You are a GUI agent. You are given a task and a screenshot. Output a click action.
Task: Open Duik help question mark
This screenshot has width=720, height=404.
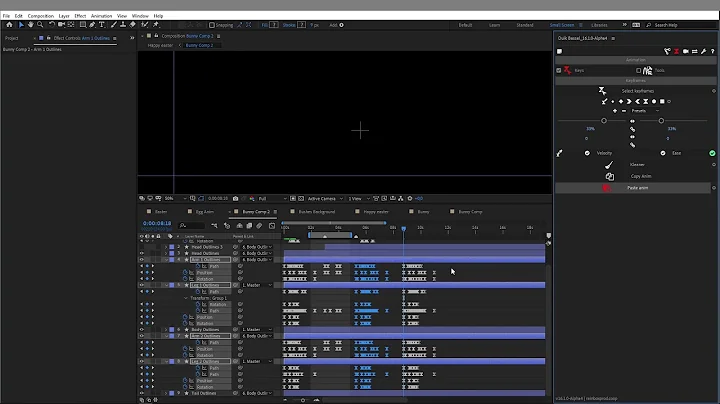coord(713,51)
